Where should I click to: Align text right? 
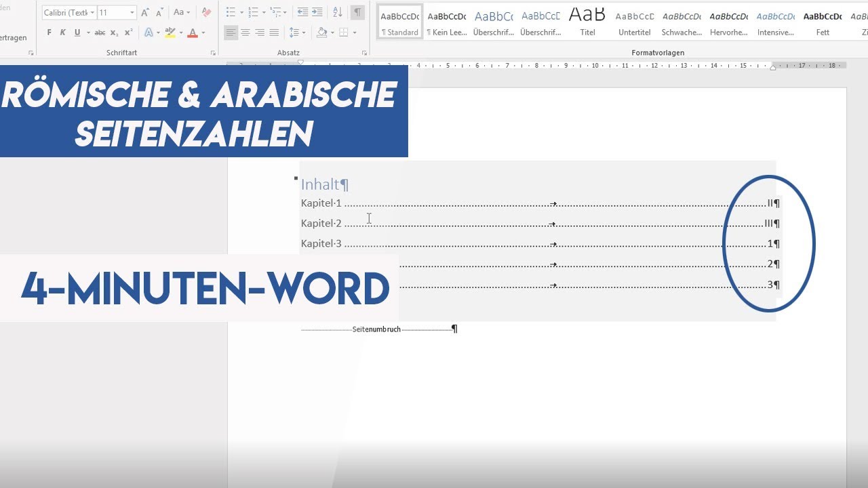pos(260,33)
